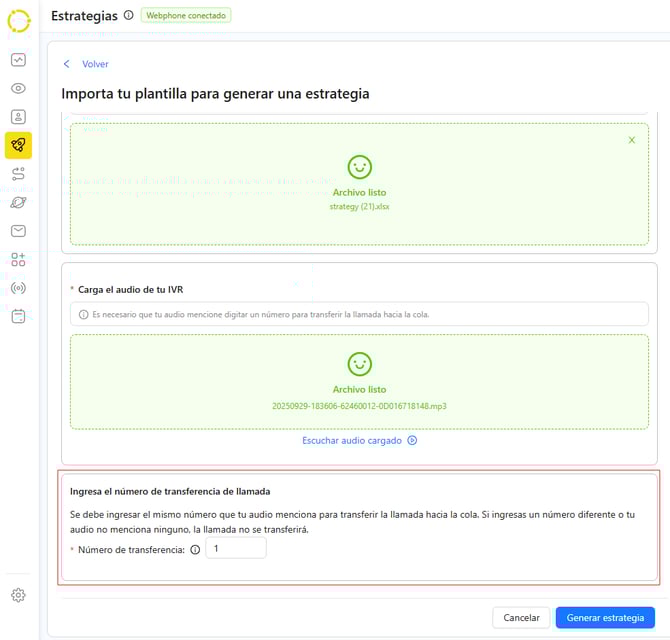This screenshot has width=670, height=640.
Task: Open the activity monitor chart icon in sidebar
Action: pyautogui.click(x=18, y=60)
